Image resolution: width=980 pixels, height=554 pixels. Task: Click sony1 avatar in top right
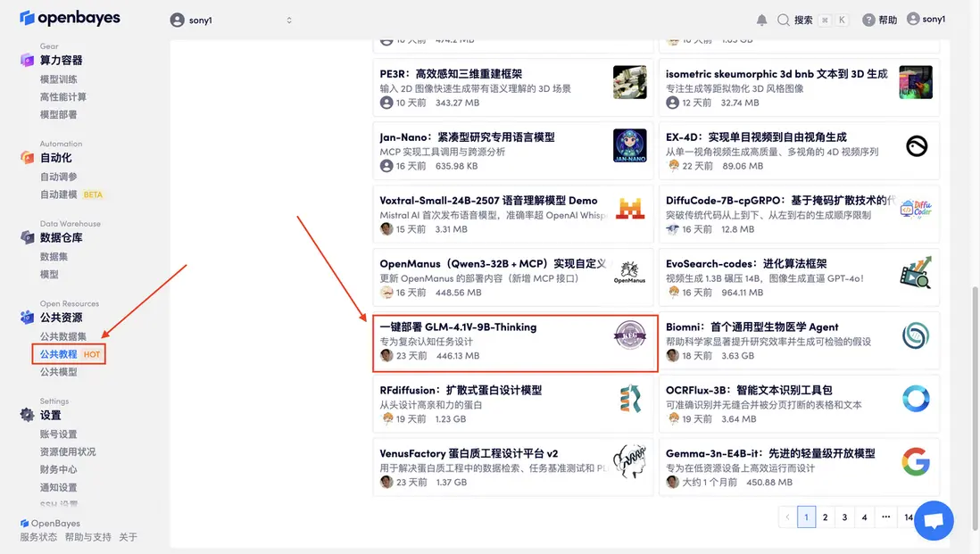tap(913, 20)
